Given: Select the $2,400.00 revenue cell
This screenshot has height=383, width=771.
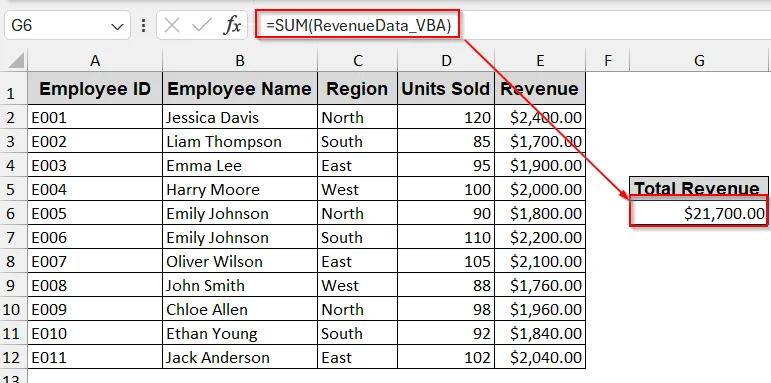Looking at the screenshot, I should pyautogui.click(x=540, y=117).
